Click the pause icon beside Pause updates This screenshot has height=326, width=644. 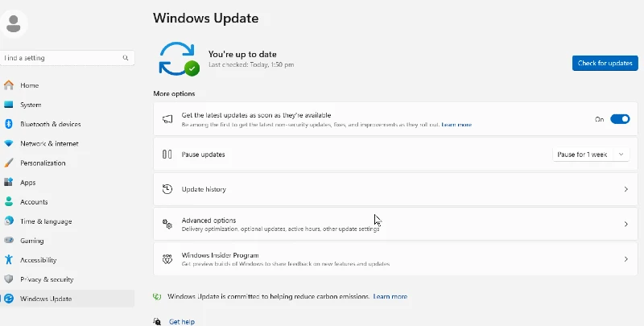click(167, 155)
